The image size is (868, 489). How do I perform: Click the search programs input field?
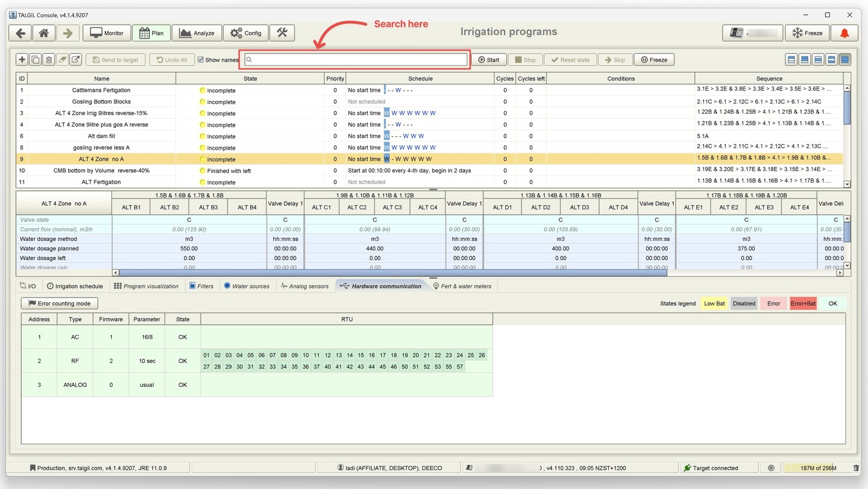click(x=356, y=60)
